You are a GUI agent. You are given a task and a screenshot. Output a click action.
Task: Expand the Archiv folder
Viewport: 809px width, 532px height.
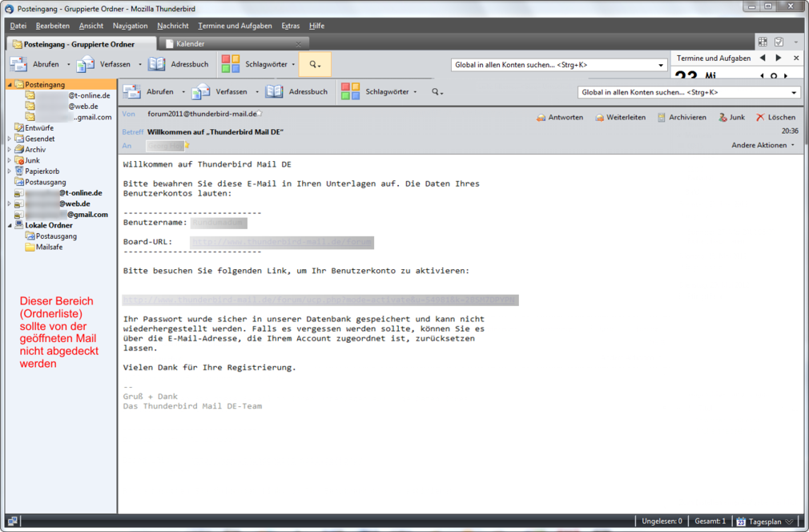tap(10, 150)
